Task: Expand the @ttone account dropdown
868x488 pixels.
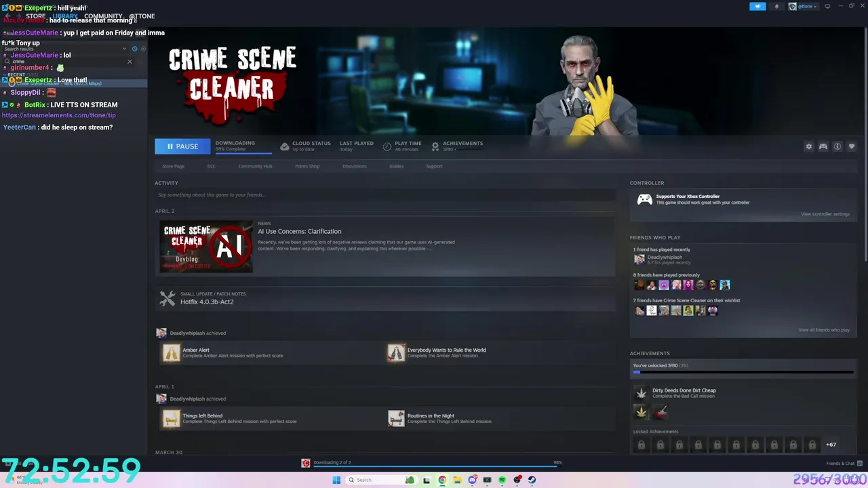Action: point(804,7)
